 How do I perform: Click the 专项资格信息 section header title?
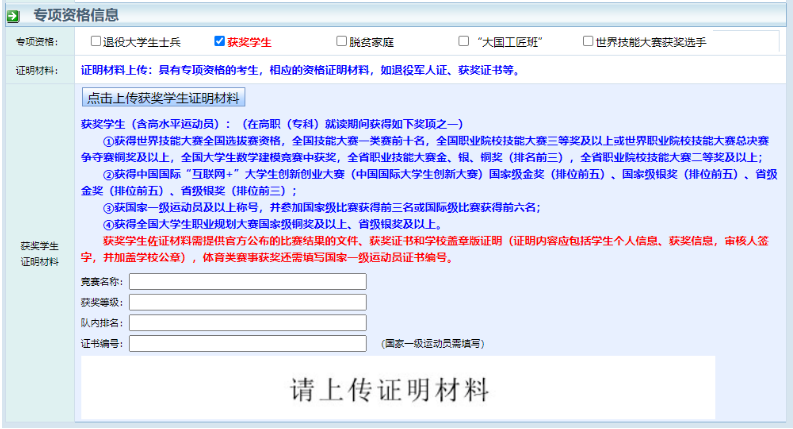point(76,15)
